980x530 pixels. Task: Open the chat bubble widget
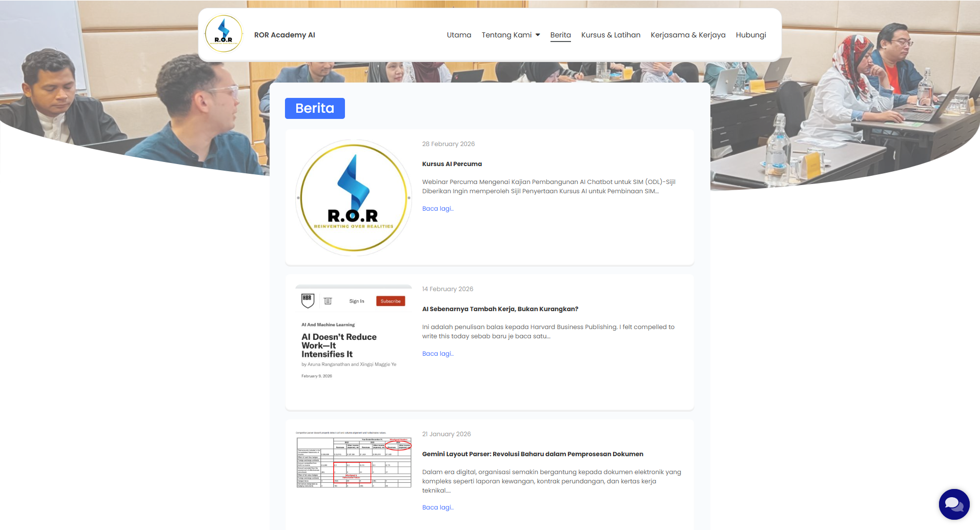953,504
